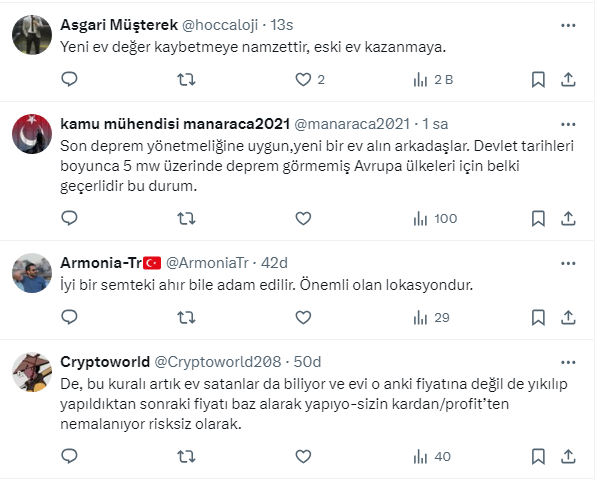Bookmark Asgari Müşterek's tweet
Screen dimensions: 608x480
(538, 79)
